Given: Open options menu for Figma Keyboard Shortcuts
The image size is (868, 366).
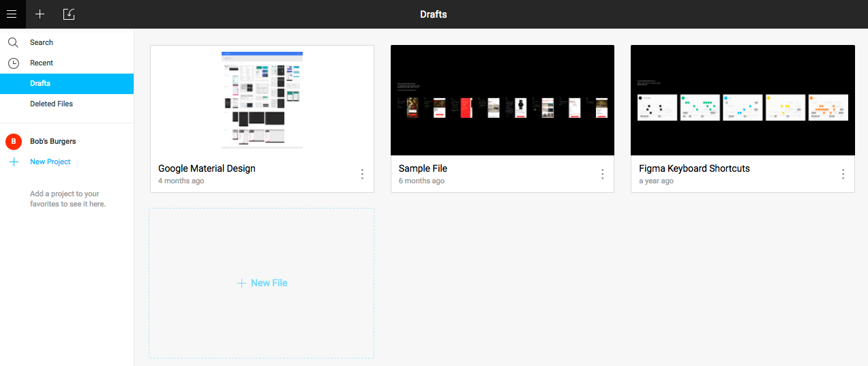Looking at the screenshot, I should (x=843, y=174).
